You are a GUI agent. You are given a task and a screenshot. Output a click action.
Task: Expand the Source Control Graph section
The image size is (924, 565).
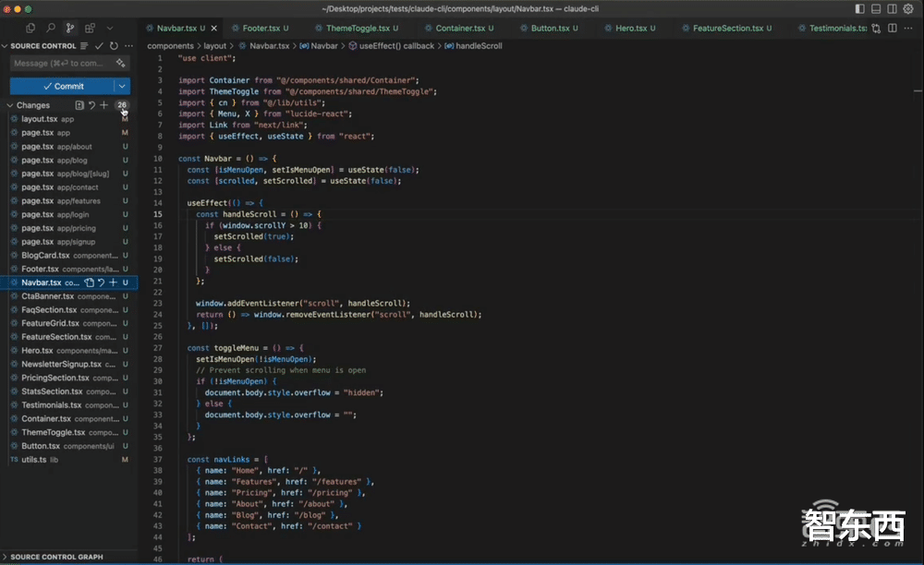click(x=55, y=557)
